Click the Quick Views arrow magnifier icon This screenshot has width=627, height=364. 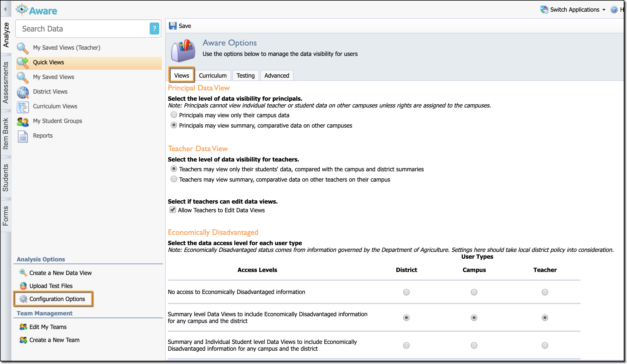click(23, 63)
